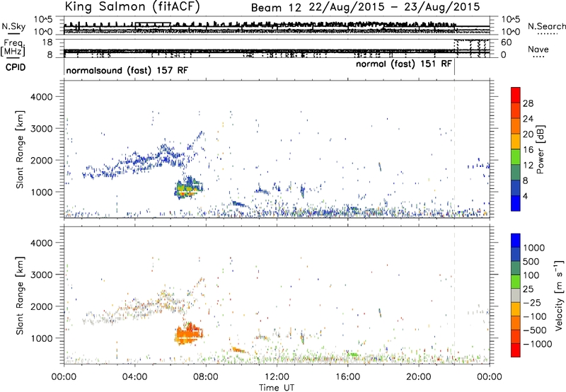The width and height of the screenshot is (566, 392).
Task: Pick the gray -25 to 25 velocity segment
Action: [516, 295]
